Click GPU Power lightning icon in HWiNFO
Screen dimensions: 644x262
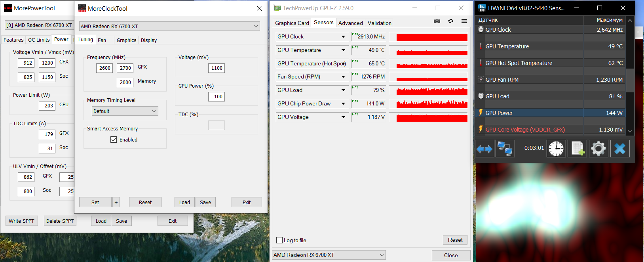tap(481, 113)
